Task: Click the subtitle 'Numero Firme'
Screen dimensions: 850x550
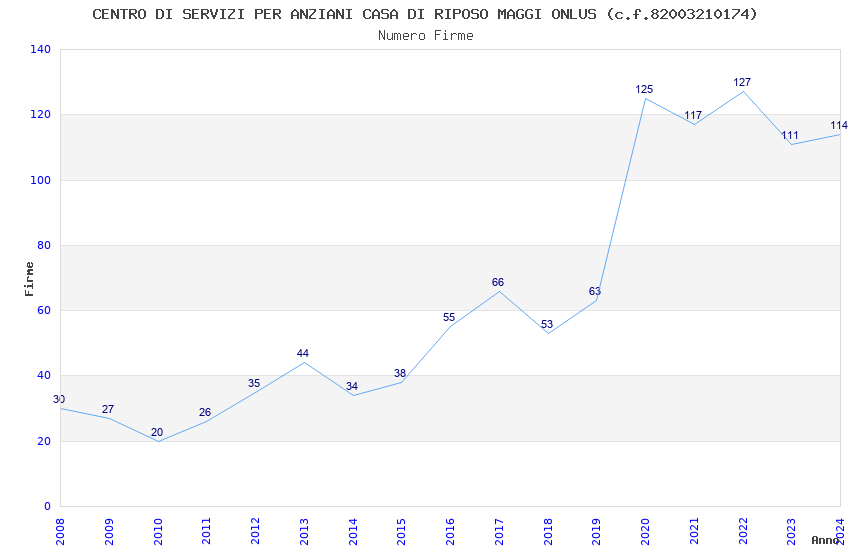Action: [426, 36]
